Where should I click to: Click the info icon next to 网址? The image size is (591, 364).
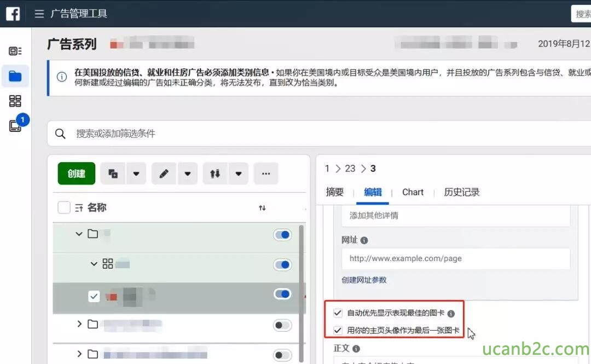[x=364, y=240]
